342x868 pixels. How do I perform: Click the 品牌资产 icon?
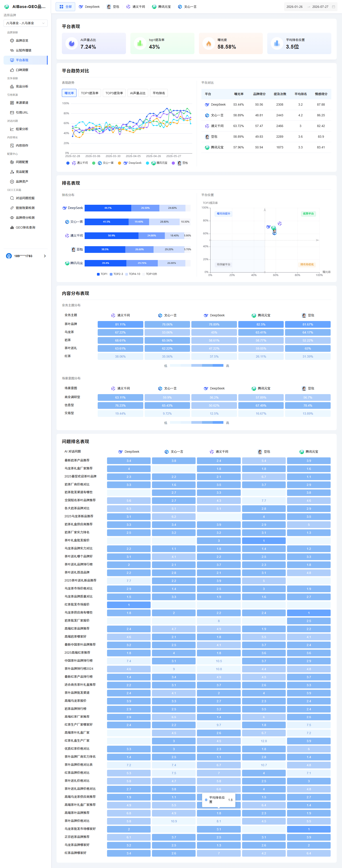tap(12, 182)
